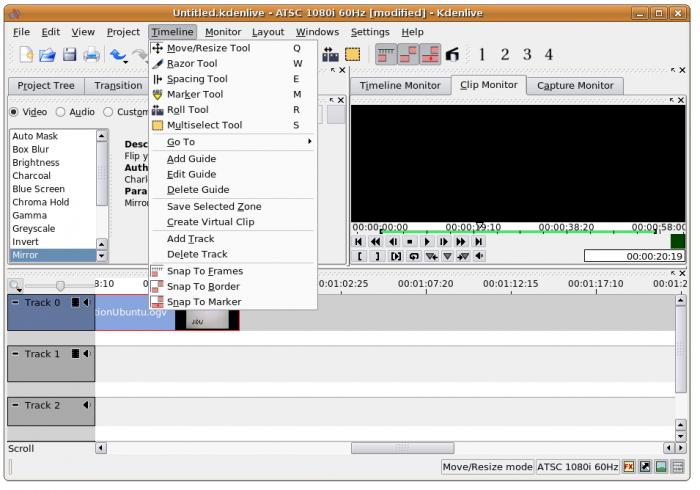Collapse Track 0 with minus button
The image size is (700, 490).
[15, 302]
